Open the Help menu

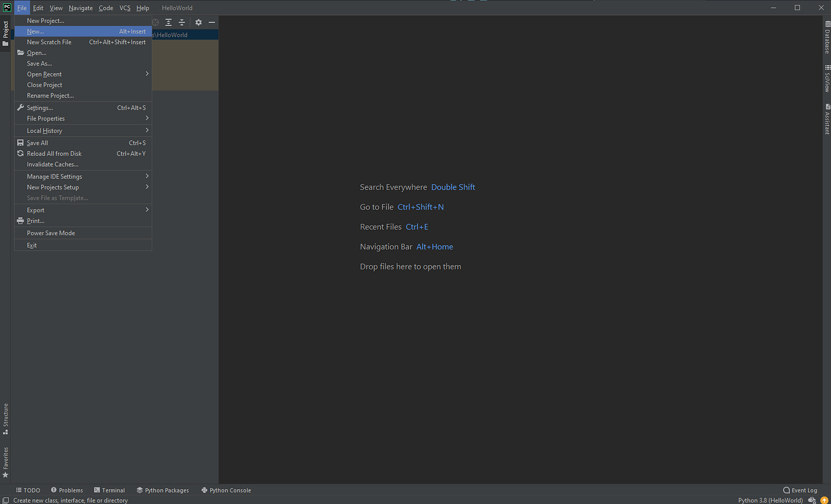pos(143,8)
